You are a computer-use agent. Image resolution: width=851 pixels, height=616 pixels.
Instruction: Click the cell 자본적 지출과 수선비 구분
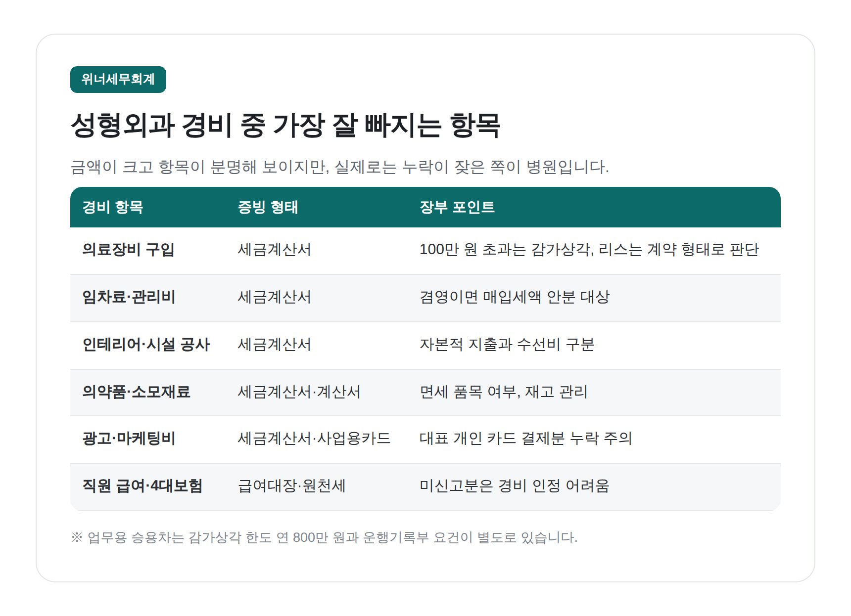[507, 345]
